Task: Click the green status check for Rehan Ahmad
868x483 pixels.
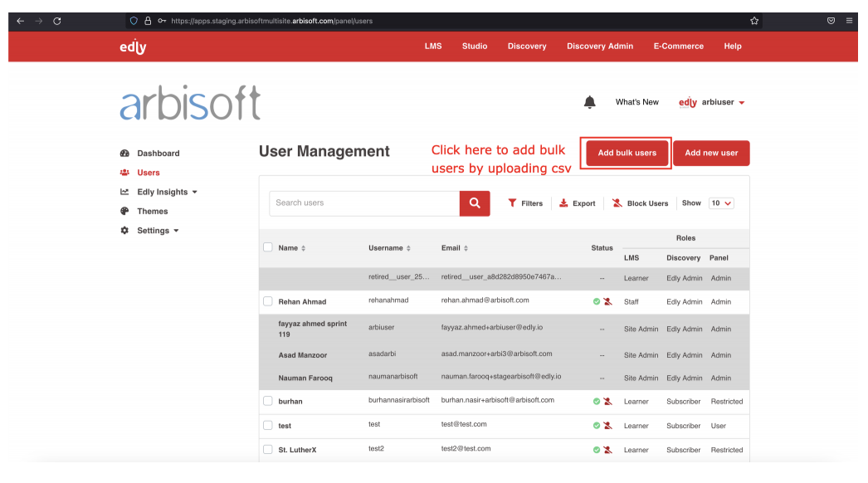Action: click(x=596, y=302)
